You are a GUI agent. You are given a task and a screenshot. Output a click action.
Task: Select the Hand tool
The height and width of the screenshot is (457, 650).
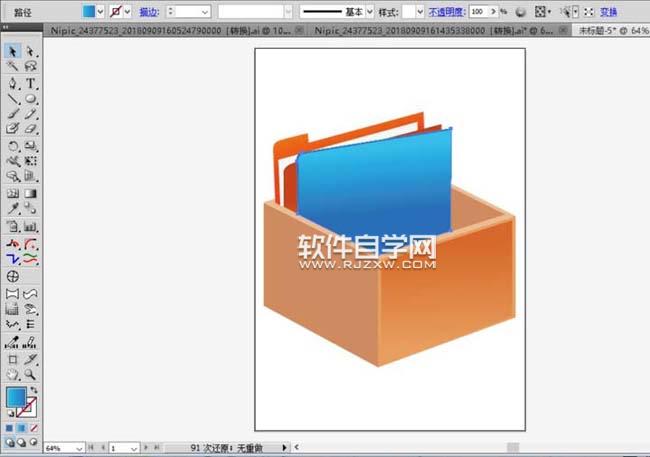click(x=12, y=374)
